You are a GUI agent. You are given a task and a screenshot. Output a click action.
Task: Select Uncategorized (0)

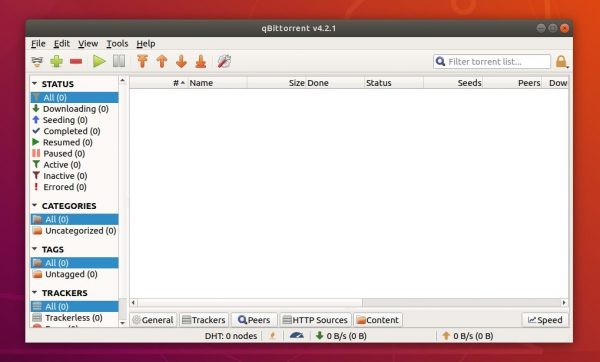[75, 231]
